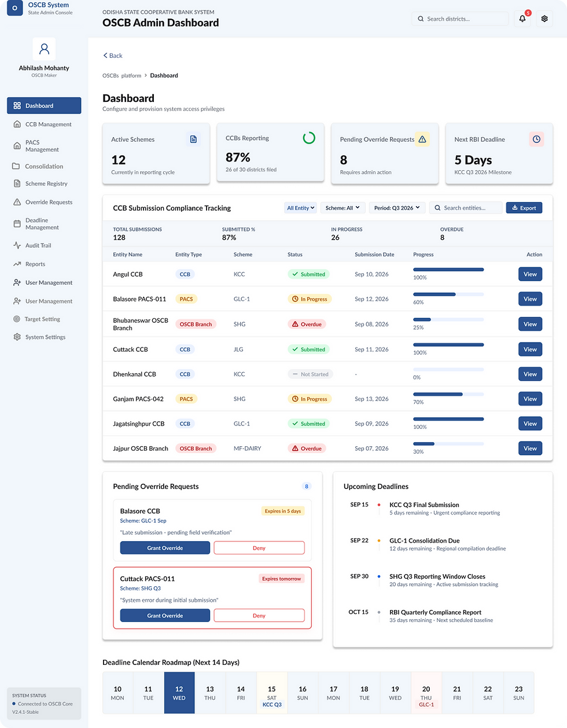The height and width of the screenshot is (728, 567).
Task: Click Cuttack CCB Submitted status badge
Action: tap(308, 350)
